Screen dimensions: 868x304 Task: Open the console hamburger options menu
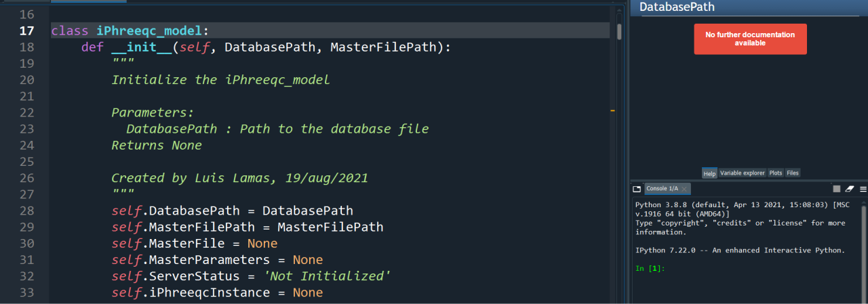click(x=863, y=189)
